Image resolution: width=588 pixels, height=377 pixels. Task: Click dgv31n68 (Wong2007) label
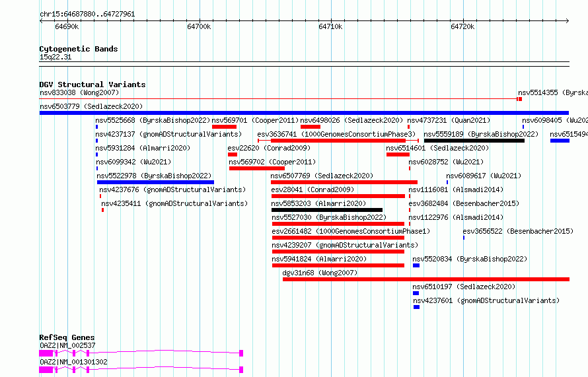point(320,273)
